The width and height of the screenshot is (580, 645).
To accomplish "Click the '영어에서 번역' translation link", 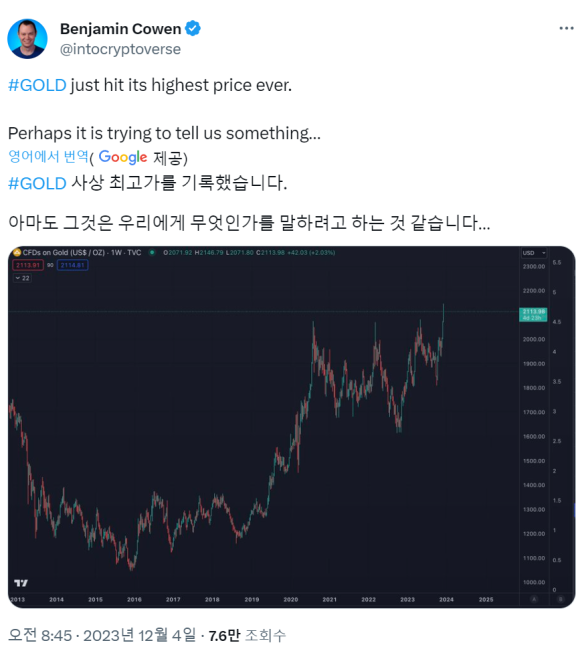I will (48, 156).
